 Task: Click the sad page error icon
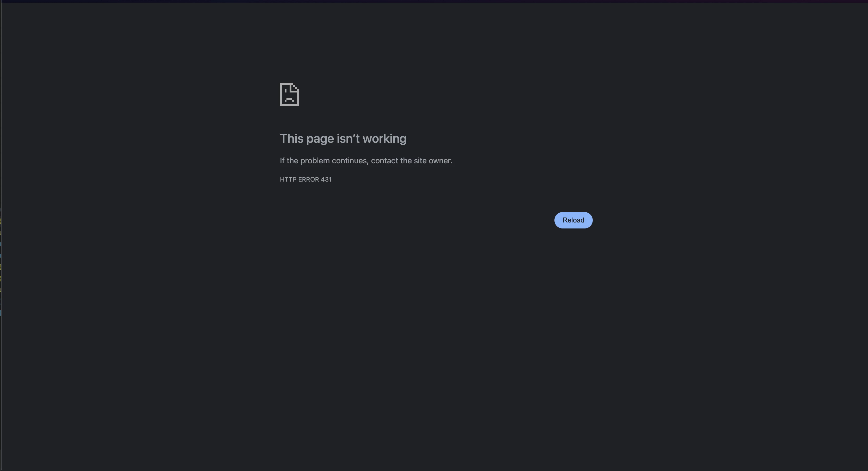289,95
